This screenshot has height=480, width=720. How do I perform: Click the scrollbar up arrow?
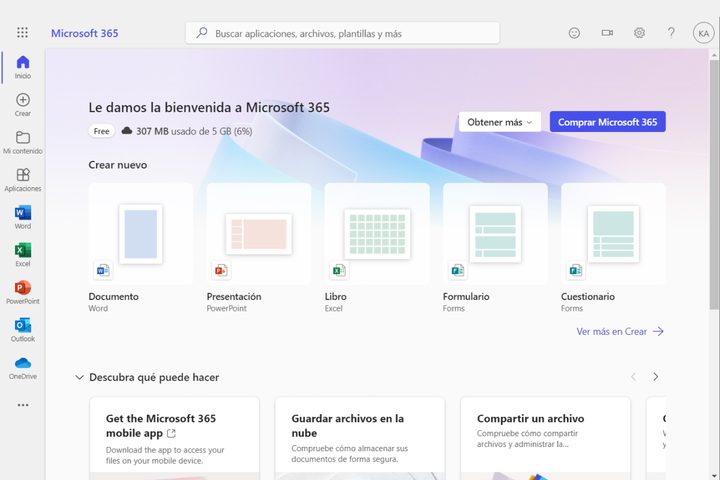(x=714, y=55)
